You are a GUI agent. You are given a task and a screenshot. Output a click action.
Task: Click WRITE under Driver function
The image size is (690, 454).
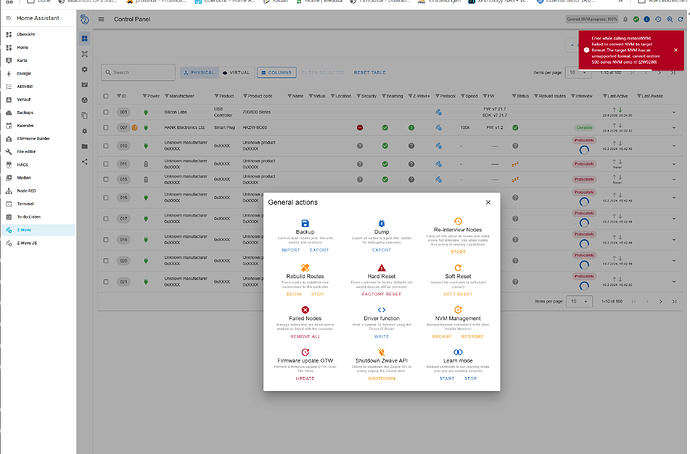[382, 337]
